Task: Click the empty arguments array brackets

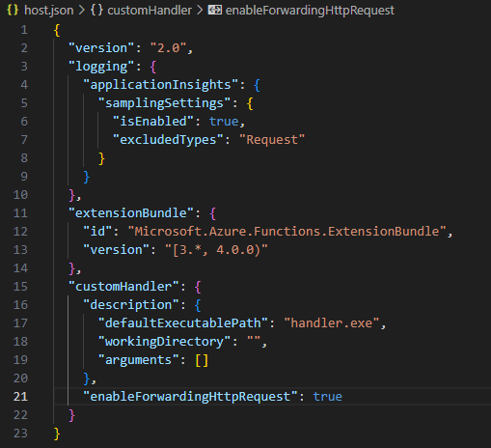Action: tap(202, 360)
